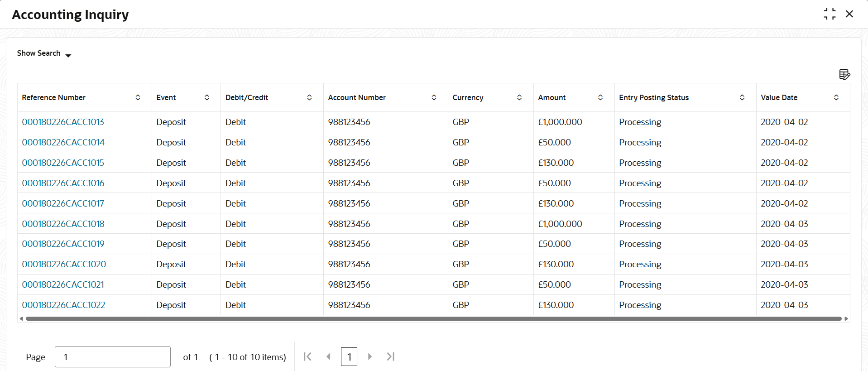Click the table settings edit icon
The width and height of the screenshot is (868, 371).
(x=844, y=74)
